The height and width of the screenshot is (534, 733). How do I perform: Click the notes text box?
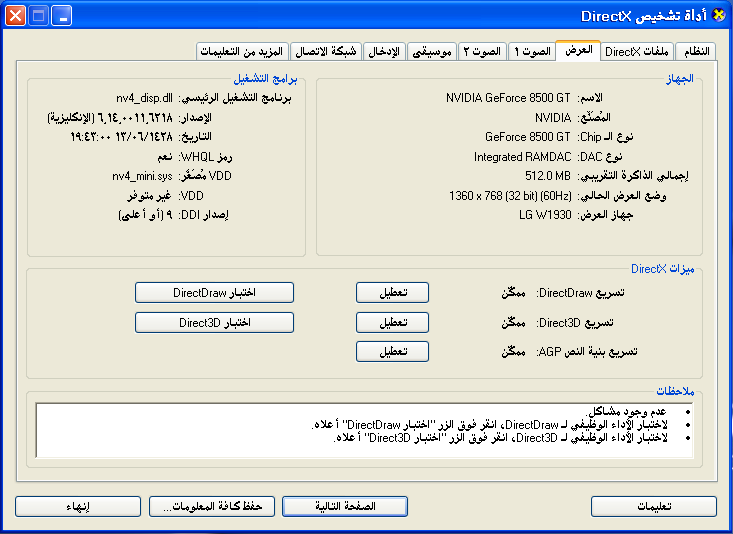click(x=364, y=430)
